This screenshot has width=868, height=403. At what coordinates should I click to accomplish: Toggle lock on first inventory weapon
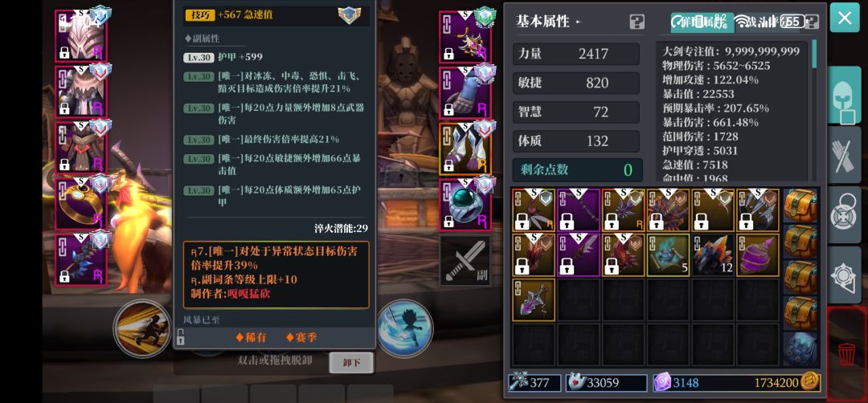click(522, 222)
